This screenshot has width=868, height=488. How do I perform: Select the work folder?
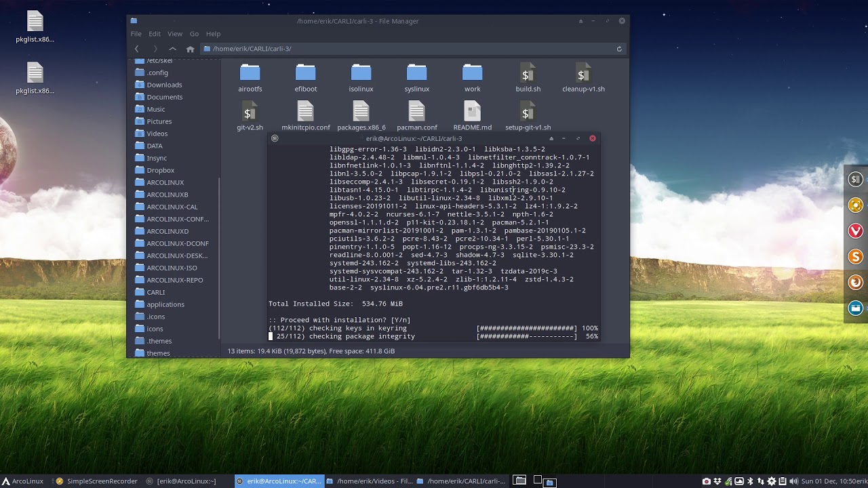click(473, 78)
